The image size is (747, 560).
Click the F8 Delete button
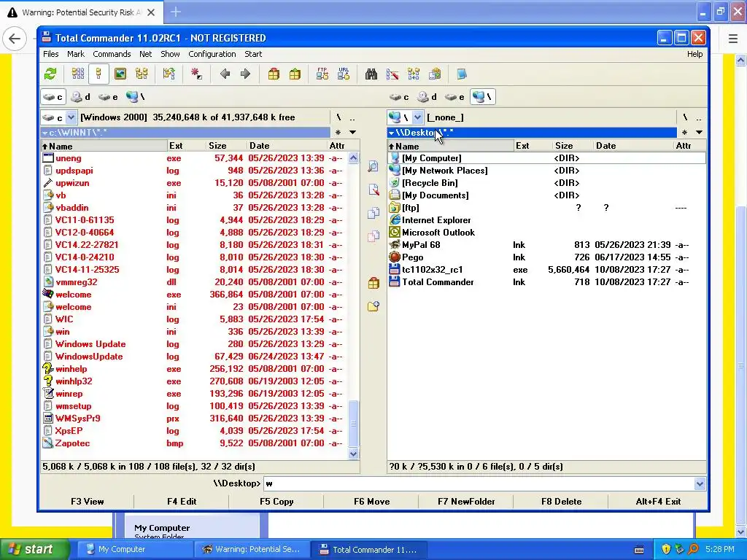(x=561, y=502)
